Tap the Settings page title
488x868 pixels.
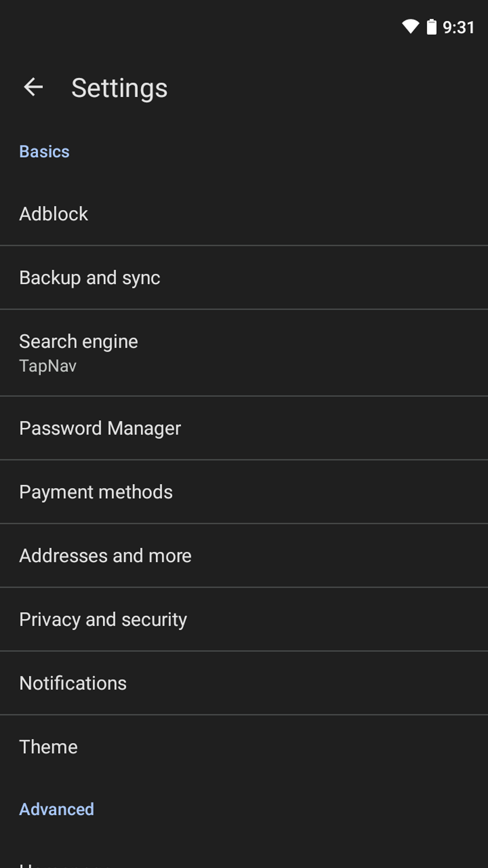[x=119, y=88]
